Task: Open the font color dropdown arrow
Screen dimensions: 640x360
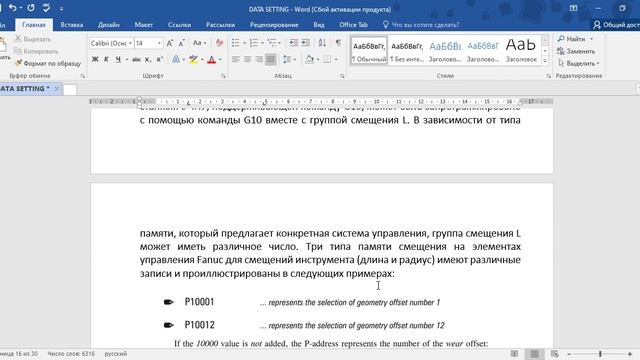Action: tap(220, 60)
